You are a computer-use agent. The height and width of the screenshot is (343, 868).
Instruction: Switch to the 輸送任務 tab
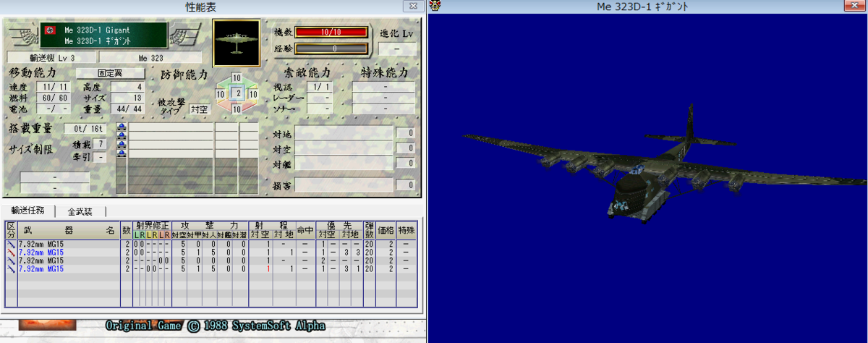27,211
